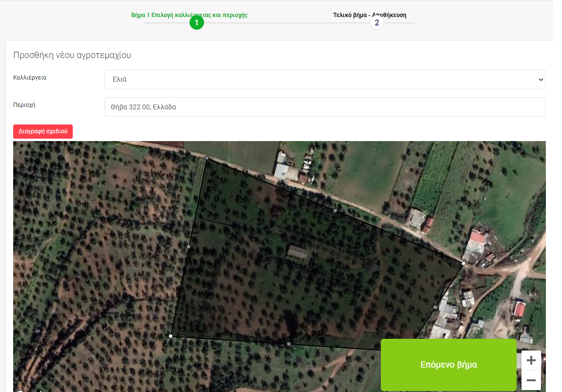This screenshot has width=562, height=392.
Task: Select the bottom-left polygon vertex handle
Action: tap(170, 336)
